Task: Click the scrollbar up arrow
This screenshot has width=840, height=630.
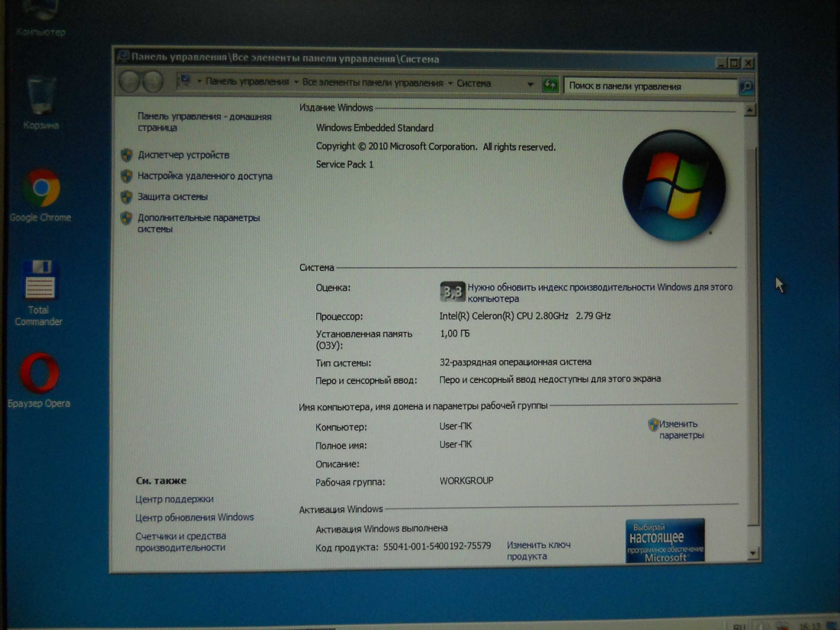Action: [750, 110]
